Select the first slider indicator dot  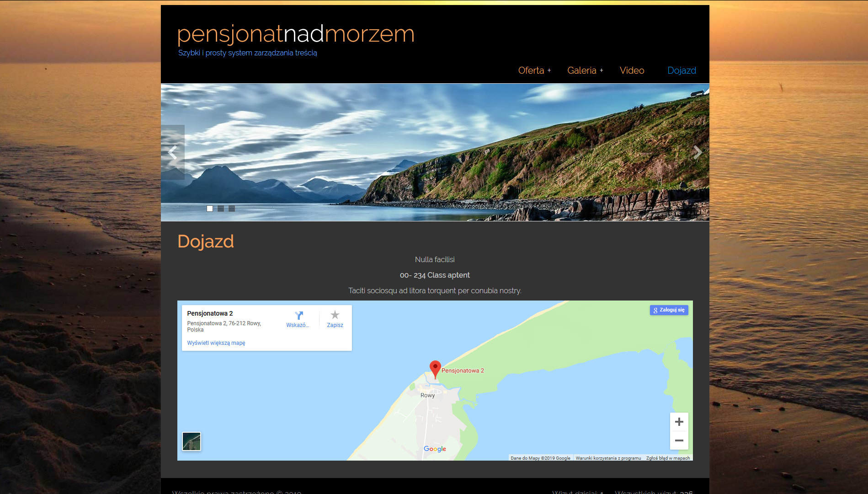tap(210, 209)
